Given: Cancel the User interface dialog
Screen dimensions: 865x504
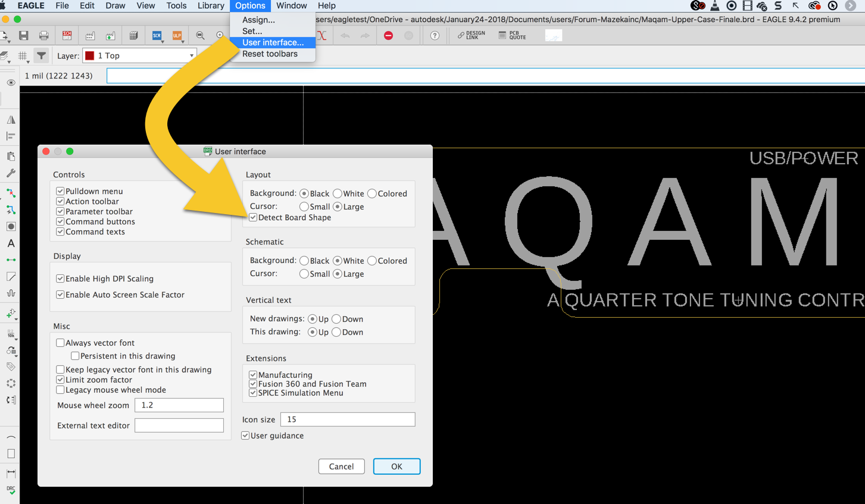Looking at the screenshot, I should tap(341, 466).
